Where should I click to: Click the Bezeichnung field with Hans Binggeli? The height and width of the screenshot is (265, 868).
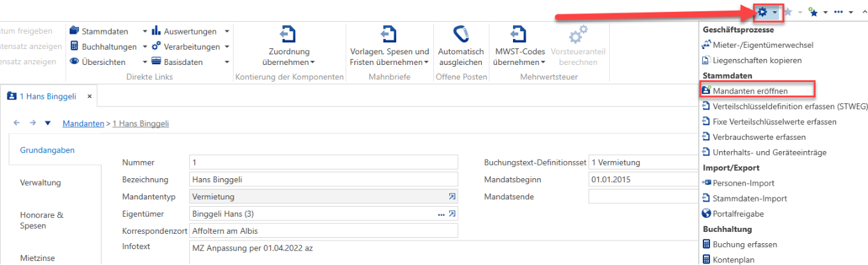(x=324, y=180)
